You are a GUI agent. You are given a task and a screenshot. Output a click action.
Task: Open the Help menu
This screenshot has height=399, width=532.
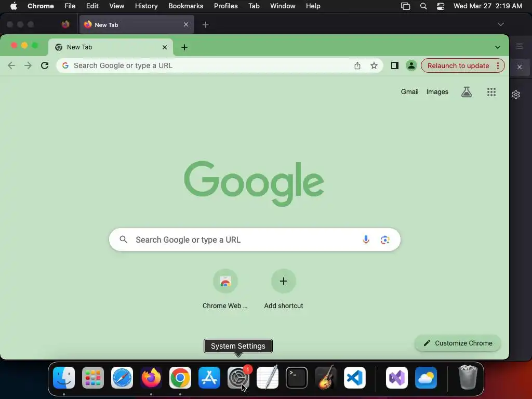pos(313,6)
